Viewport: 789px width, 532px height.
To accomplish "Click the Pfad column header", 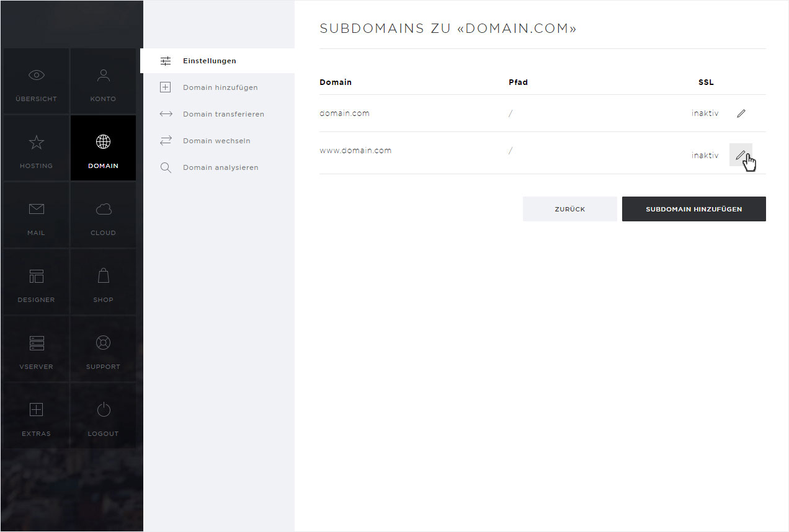I will click(x=518, y=82).
